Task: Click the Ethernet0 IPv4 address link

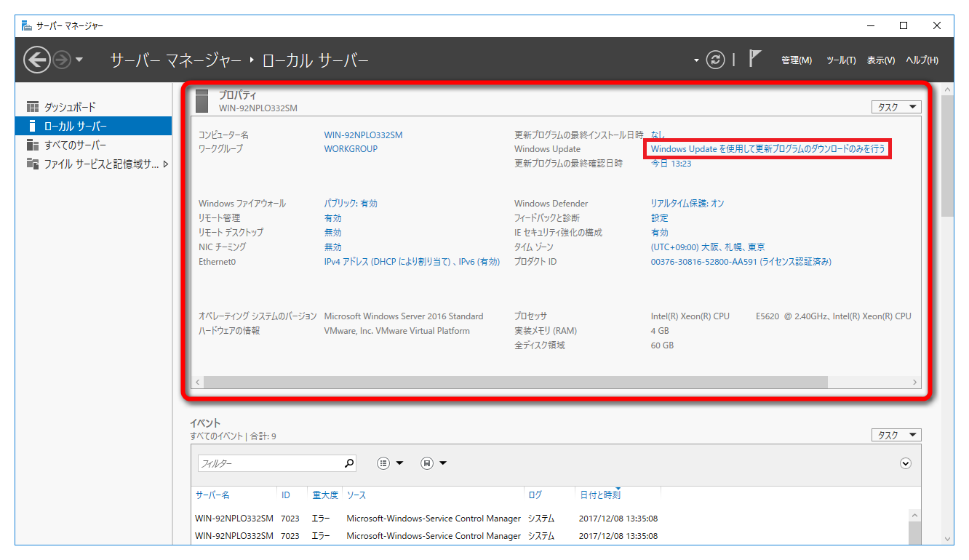Action: (x=412, y=262)
